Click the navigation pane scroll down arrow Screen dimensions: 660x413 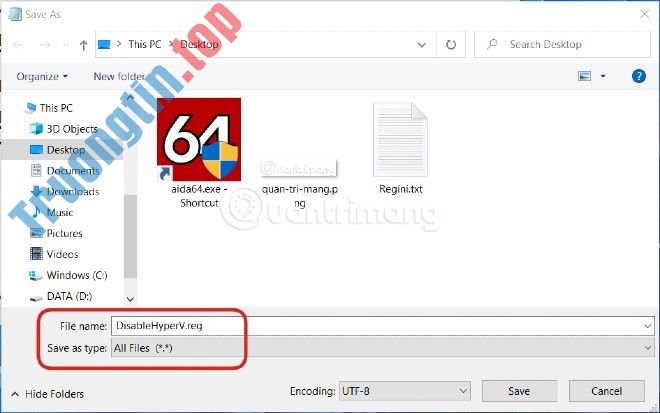point(130,299)
